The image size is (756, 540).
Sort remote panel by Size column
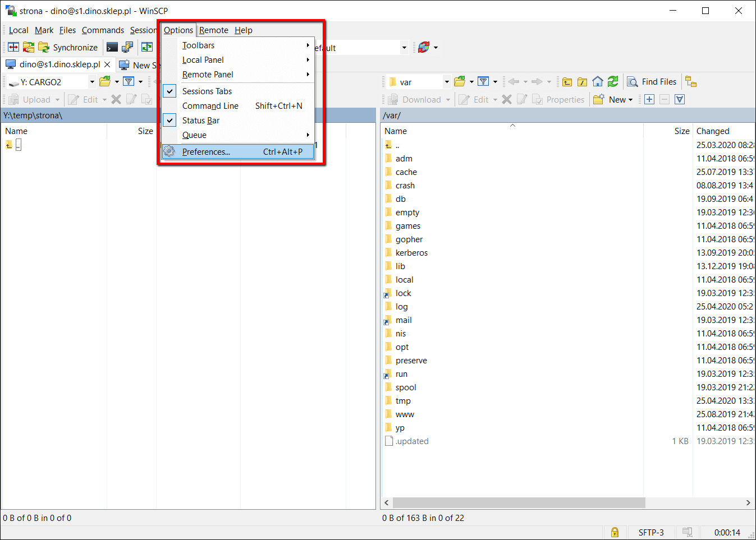coord(668,131)
